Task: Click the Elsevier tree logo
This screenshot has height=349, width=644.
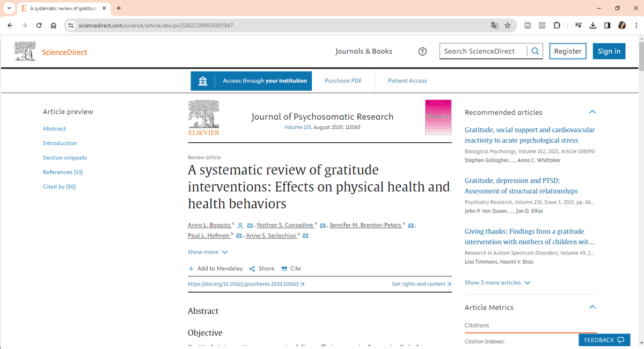Action: coord(204,118)
